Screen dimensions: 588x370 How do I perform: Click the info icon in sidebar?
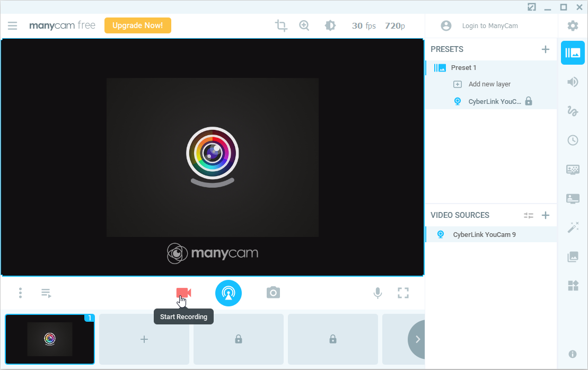tap(572, 354)
